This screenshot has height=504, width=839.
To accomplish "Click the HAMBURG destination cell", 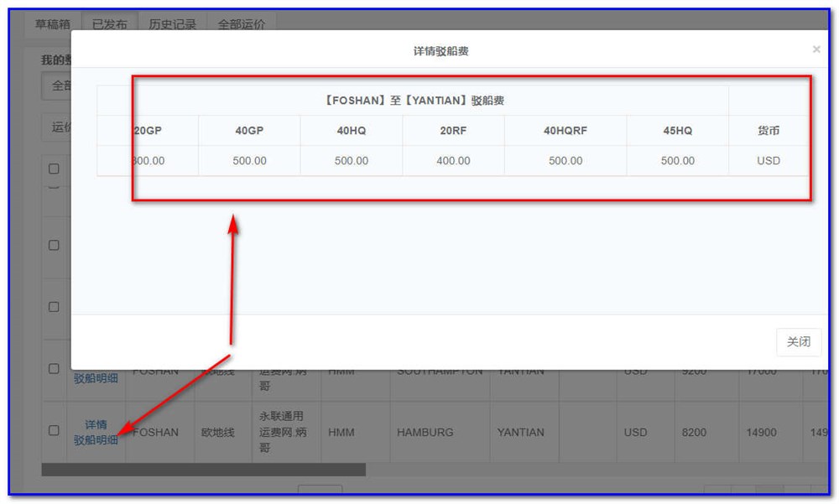I will [x=425, y=432].
